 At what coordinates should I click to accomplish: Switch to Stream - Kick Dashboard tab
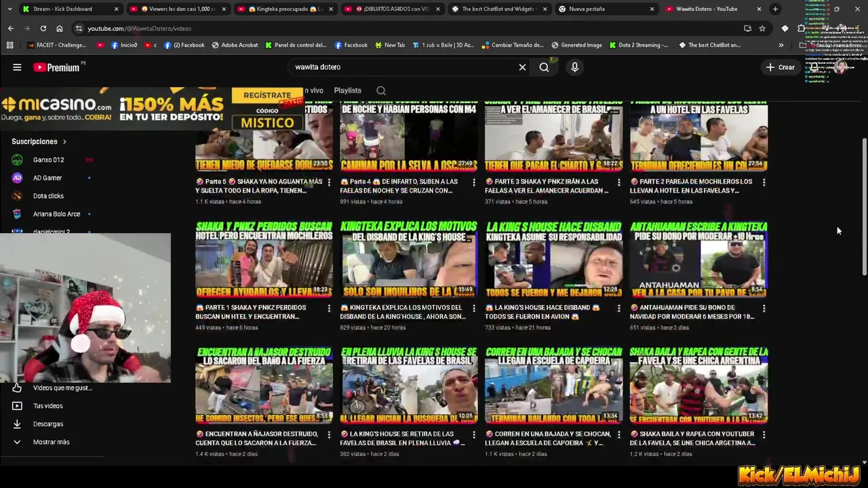click(x=69, y=9)
